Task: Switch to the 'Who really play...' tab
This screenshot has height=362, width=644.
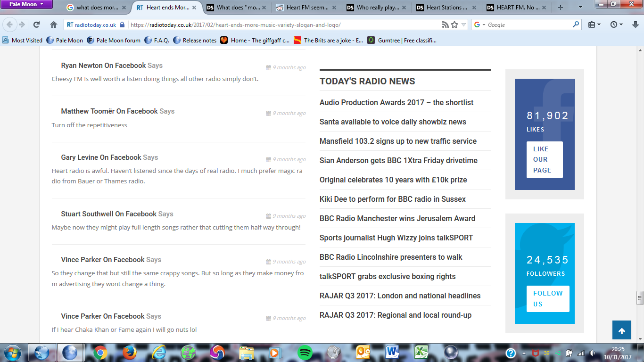Action: pyautogui.click(x=377, y=8)
